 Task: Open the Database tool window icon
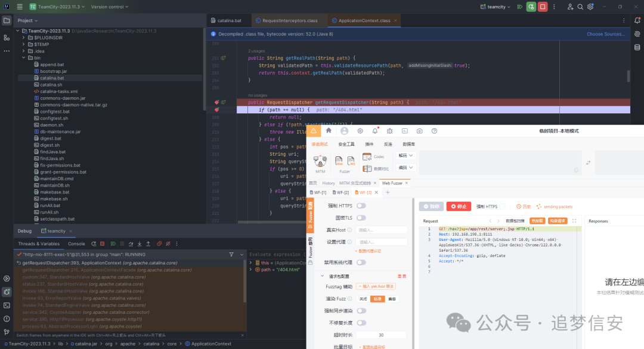636,48
